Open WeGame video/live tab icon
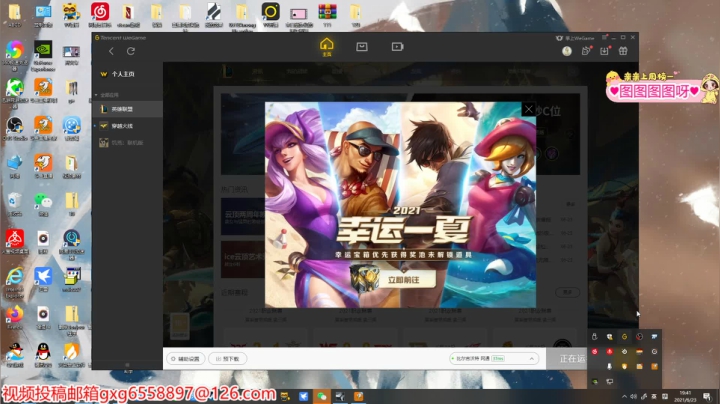The width and height of the screenshot is (720, 404). [397, 46]
